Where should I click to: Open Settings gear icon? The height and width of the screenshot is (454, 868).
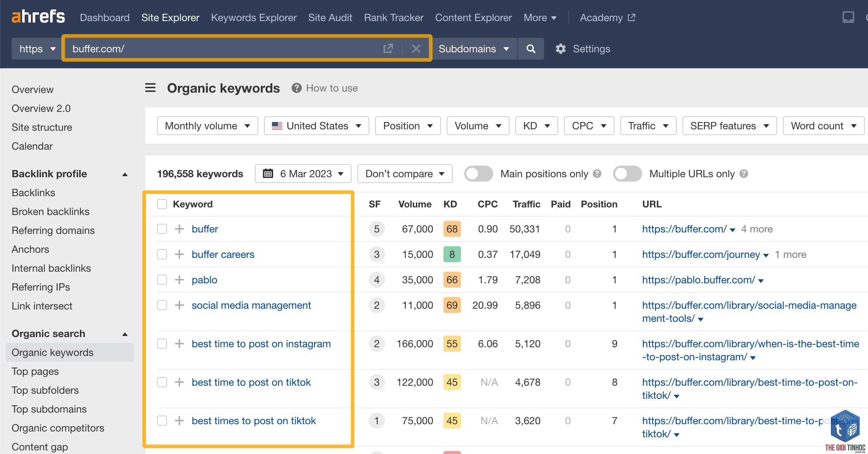[561, 49]
